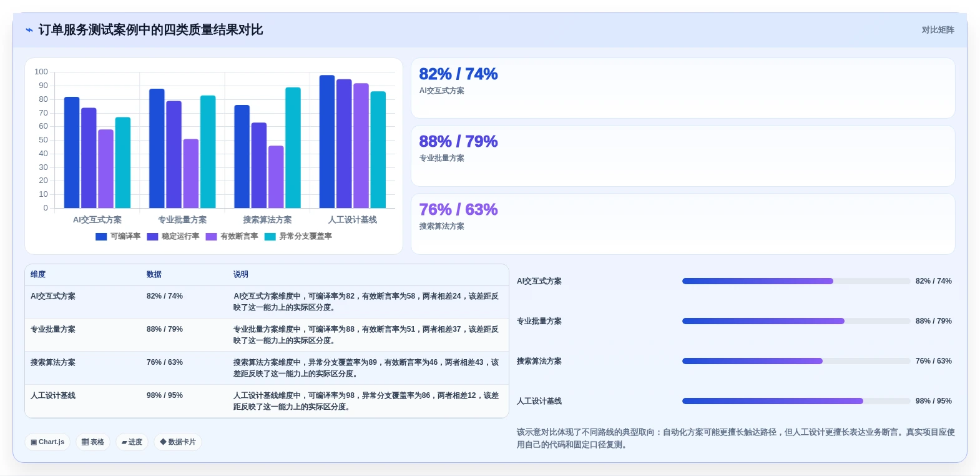Click the 异常分支覆盖率 bar for 搜索算法方案
980x476 pixels.
point(293,147)
